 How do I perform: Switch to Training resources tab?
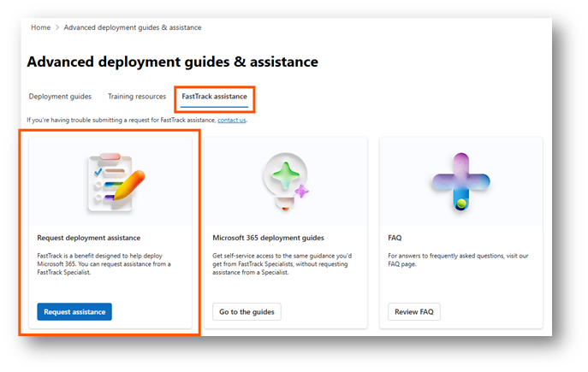pyautogui.click(x=137, y=97)
